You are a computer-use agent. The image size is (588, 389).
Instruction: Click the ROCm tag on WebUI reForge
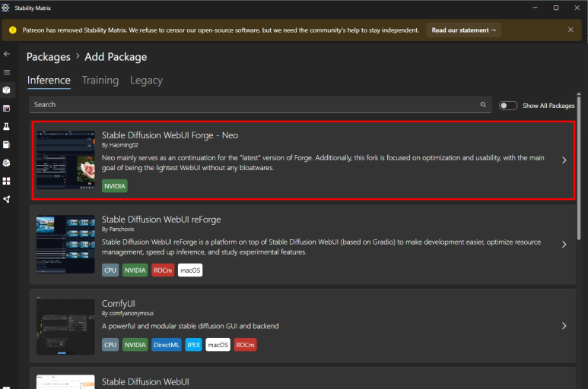[x=163, y=270]
